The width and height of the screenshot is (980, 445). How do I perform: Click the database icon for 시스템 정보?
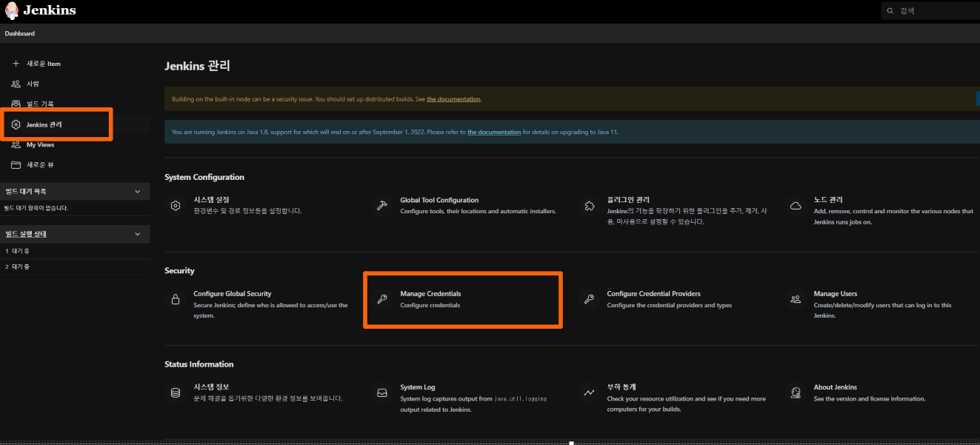(176, 393)
